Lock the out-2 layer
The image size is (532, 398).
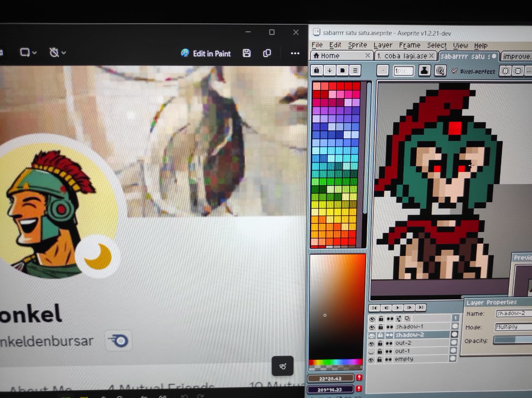coord(380,343)
